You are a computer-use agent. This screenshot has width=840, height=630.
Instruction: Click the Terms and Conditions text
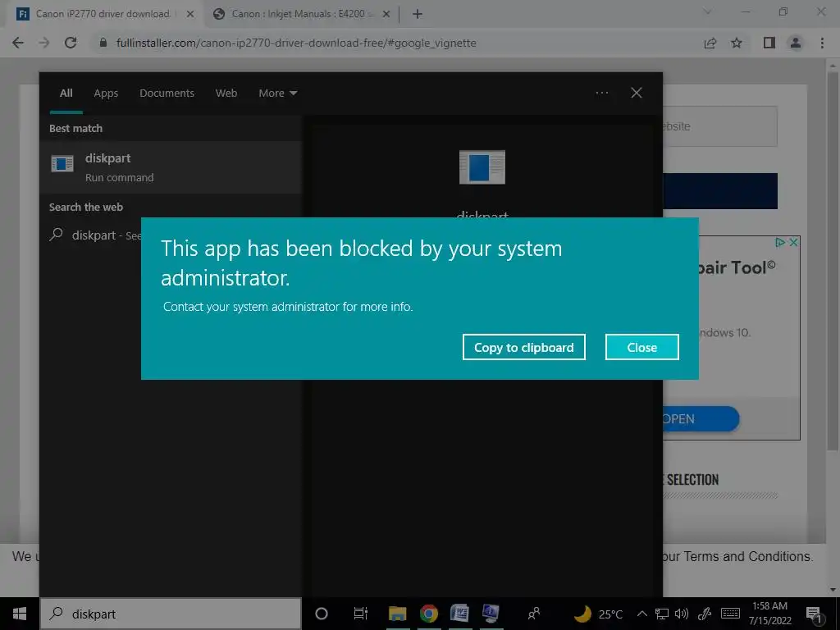(748, 557)
